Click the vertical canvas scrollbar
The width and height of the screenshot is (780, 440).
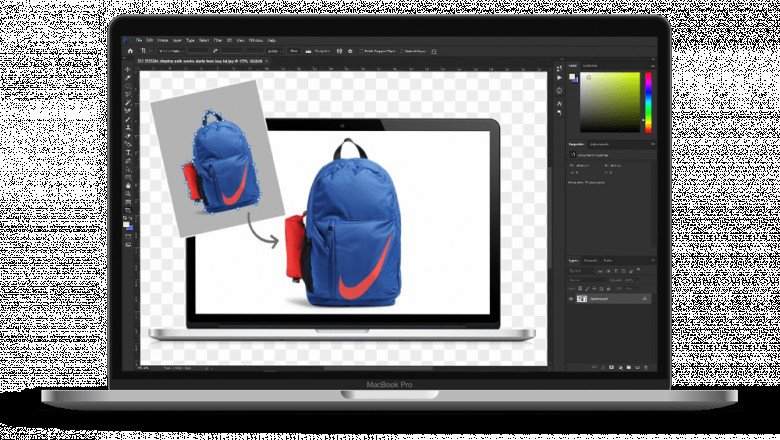(x=550, y=218)
